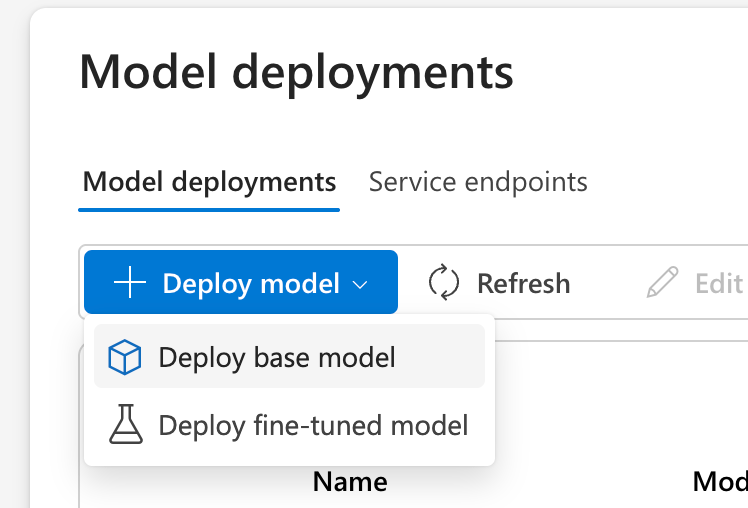Click the pencil Edit icon
This screenshot has width=748, height=508.
[x=662, y=283]
